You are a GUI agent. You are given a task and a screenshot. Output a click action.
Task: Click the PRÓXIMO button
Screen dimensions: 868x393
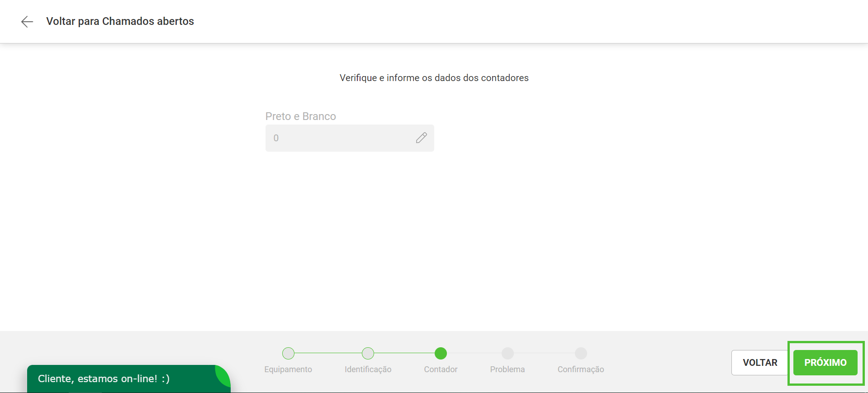[x=825, y=363]
